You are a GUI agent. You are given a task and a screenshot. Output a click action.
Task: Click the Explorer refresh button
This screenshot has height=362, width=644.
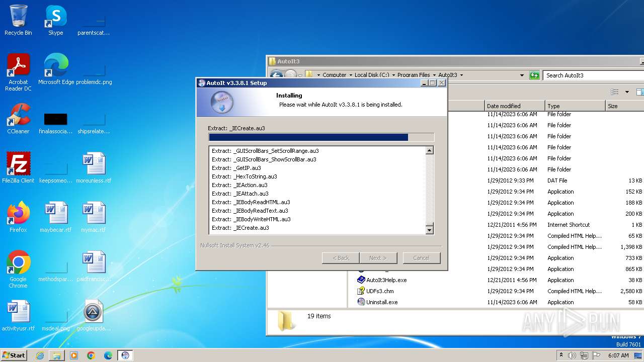click(x=534, y=75)
